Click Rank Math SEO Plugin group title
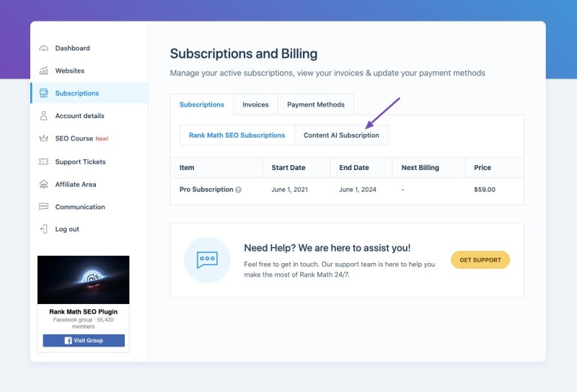 84,312
